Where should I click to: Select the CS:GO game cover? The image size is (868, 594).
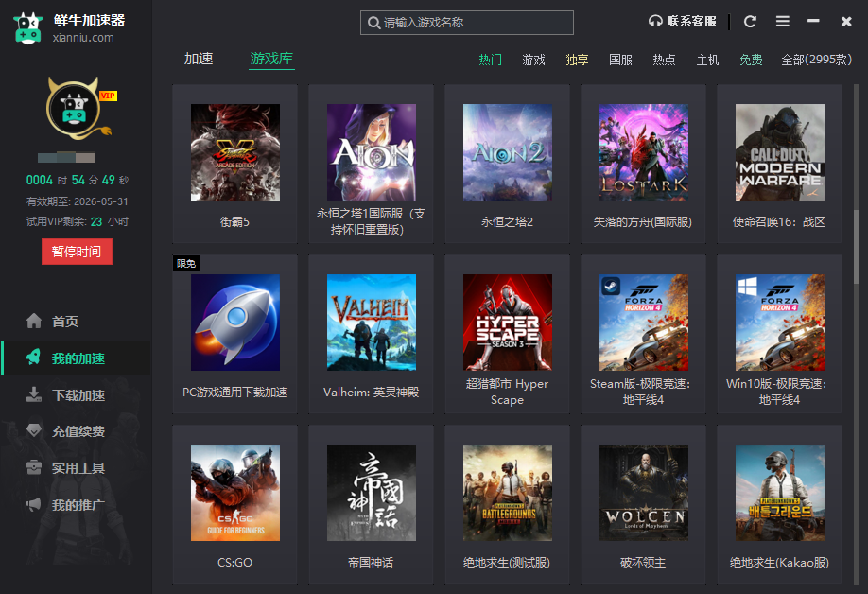point(235,493)
